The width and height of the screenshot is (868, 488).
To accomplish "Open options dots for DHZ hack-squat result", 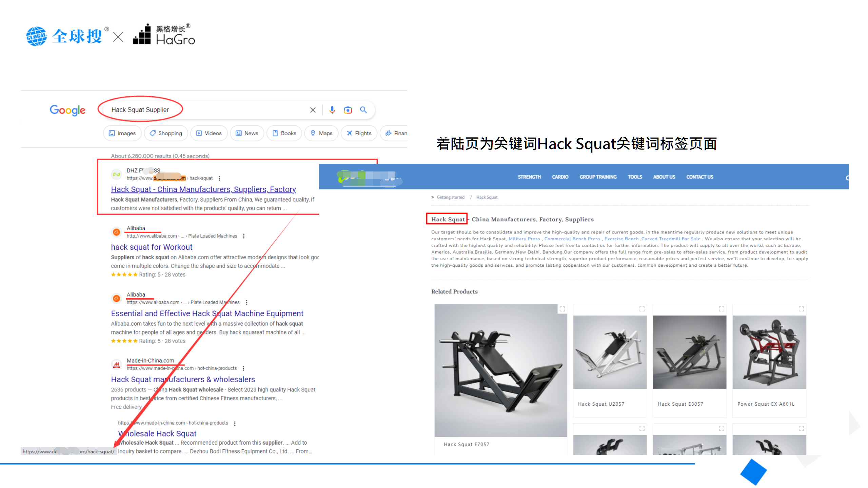I will pyautogui.click(x=219, y=178).
